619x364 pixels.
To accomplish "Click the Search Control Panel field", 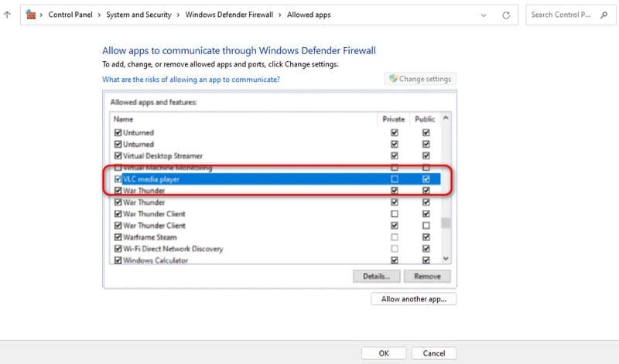I will pyautogui.click(x=571, y=15).
